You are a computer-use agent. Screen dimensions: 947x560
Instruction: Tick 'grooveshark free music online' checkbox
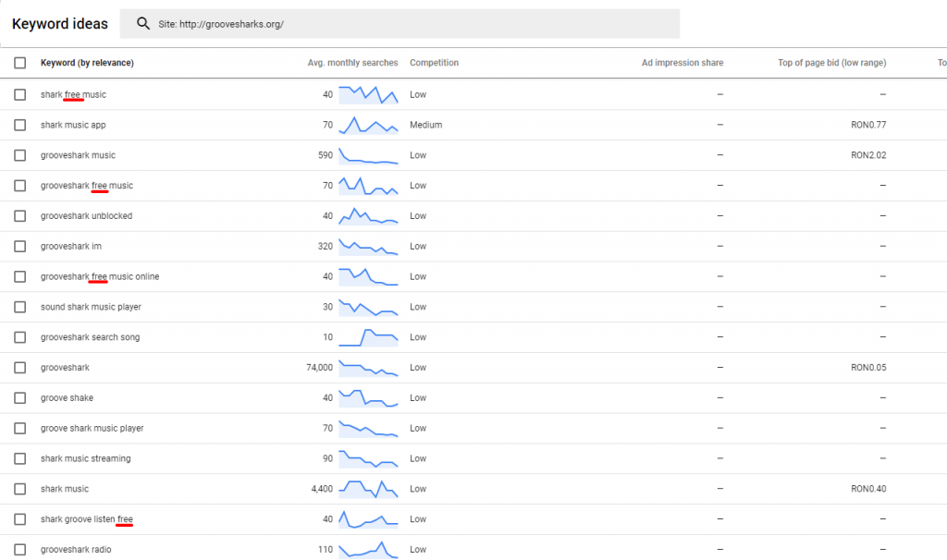(x=20, y=276)
